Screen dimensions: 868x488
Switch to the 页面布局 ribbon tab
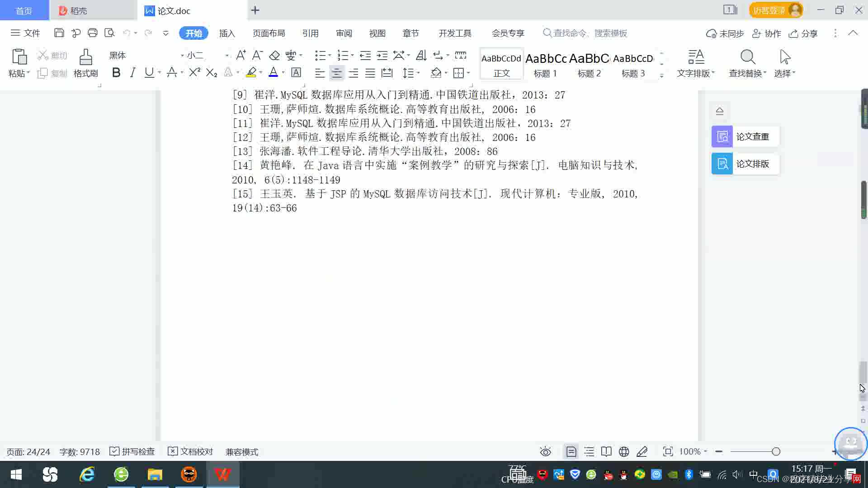[x=269, y=33]
